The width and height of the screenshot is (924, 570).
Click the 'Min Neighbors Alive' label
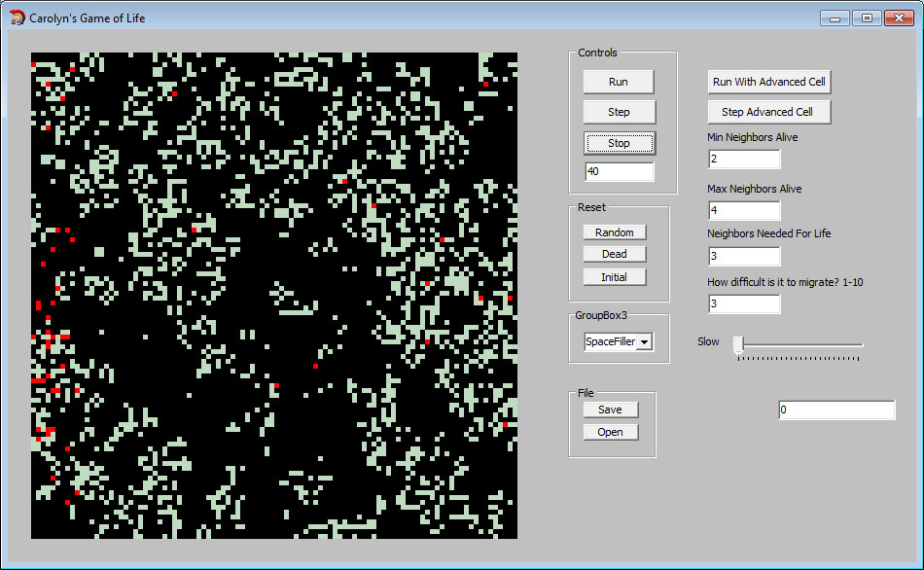coord(753,137)
